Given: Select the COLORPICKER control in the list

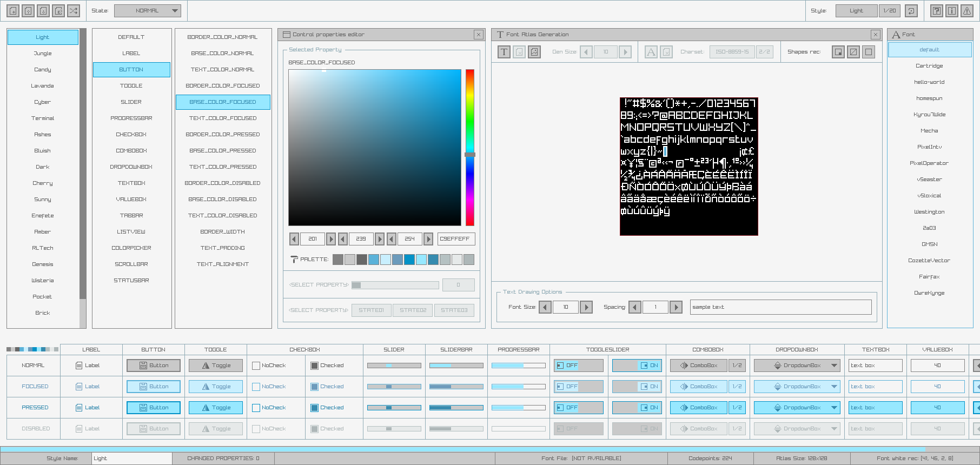Looking at the screenshot, I should coord(131,248).
